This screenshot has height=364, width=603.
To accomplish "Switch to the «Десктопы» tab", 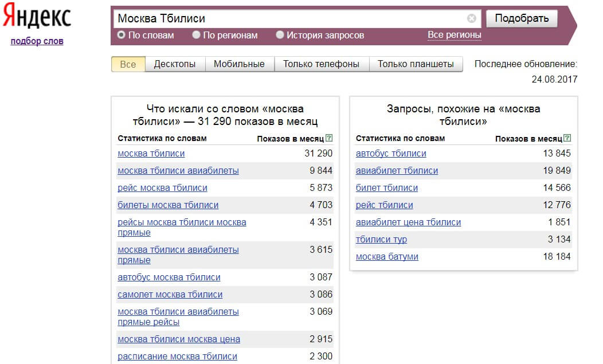I will [174, 64].
